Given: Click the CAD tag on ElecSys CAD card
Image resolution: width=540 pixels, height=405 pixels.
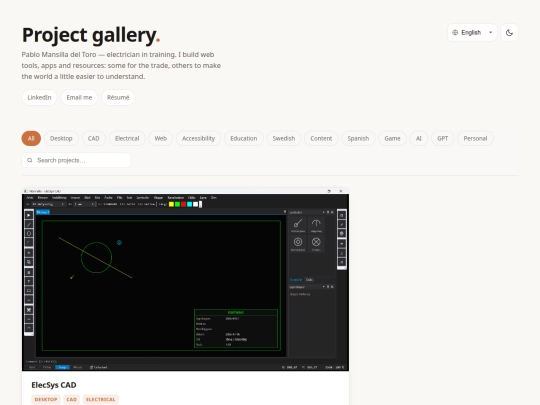Looking at the screenshot, I should pyautogui.click(x=72, y=399).
